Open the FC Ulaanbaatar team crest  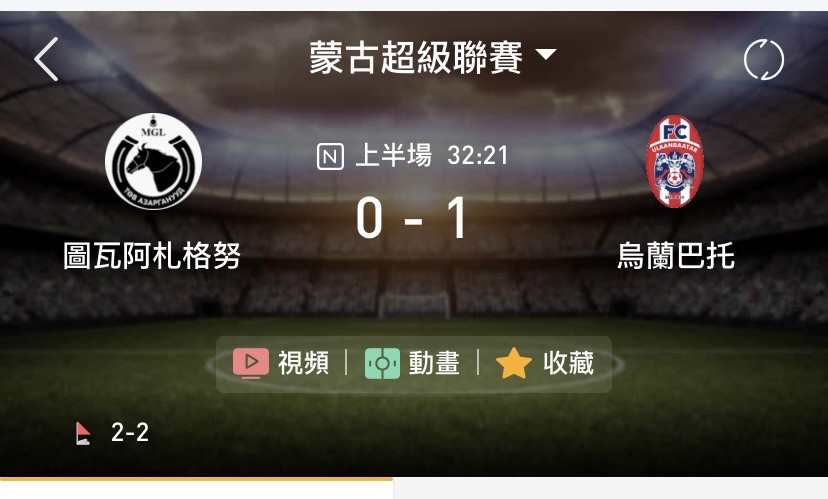(674, 161)
